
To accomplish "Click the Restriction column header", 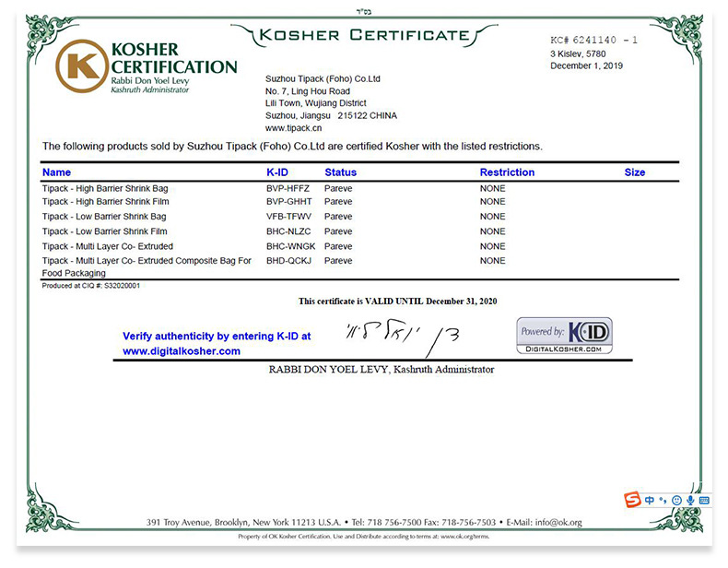I will [507, 172].
